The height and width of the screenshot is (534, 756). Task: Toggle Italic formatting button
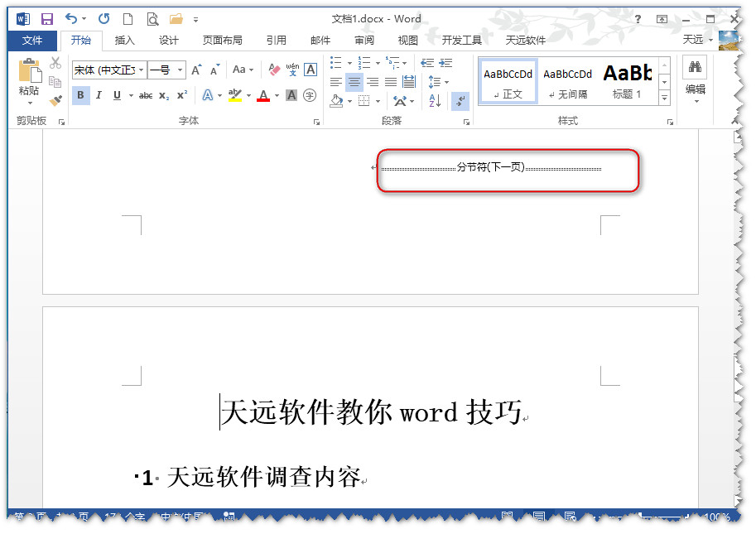coord(99,96)
